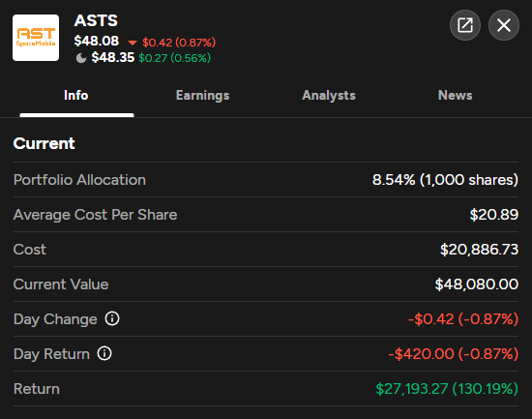Click the Average Cost Per Share value
This screenshot has height=419, width=532.
494,215
